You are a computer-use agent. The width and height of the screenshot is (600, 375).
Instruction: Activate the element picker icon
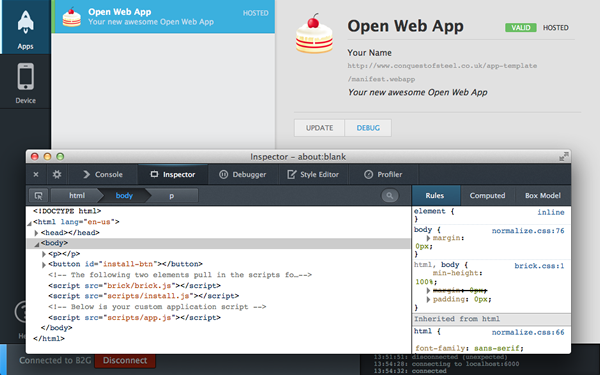pos(39,196)
